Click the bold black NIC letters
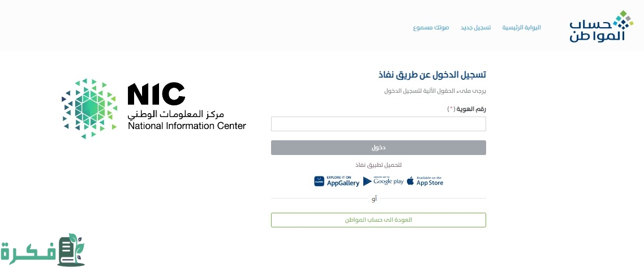Image resolution: width=644 pixels, height=267 pixels. pos(156,94)
